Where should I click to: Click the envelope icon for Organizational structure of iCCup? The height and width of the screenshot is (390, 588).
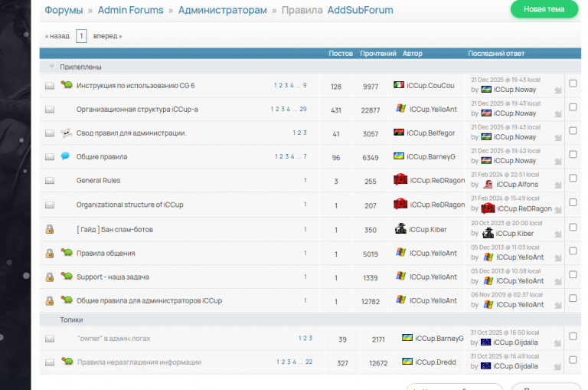50,205
